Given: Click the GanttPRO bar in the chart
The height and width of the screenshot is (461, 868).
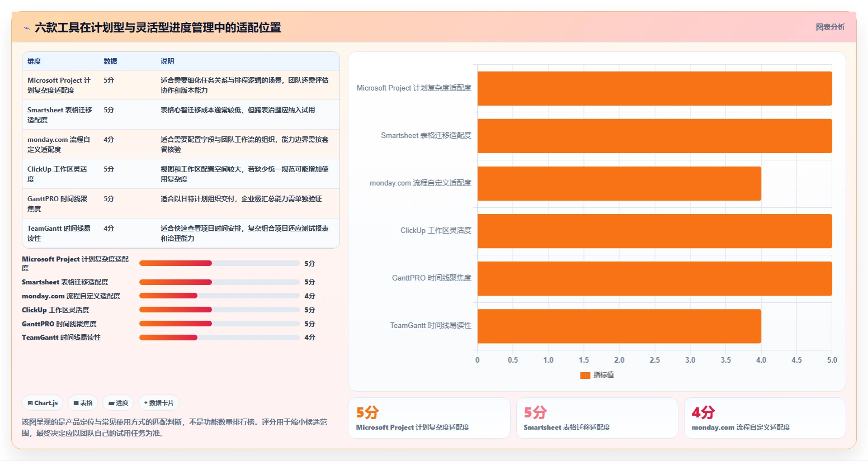Looking at the screenshot, I should click(654, 278).
